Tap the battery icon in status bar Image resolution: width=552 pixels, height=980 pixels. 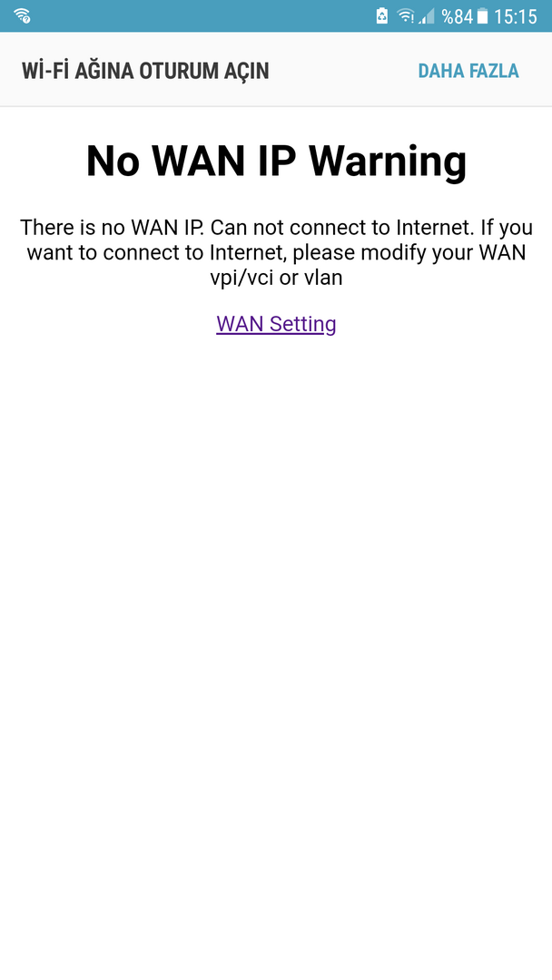(482, 15)
